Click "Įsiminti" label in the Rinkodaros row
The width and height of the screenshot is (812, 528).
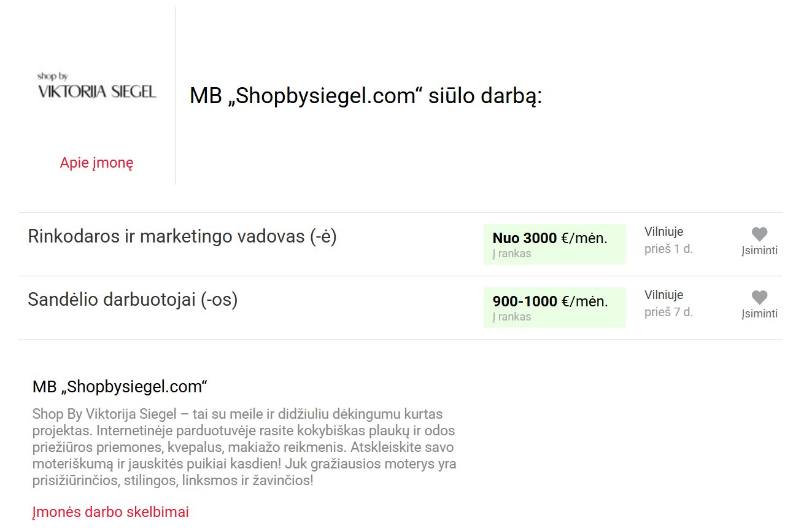759,250
